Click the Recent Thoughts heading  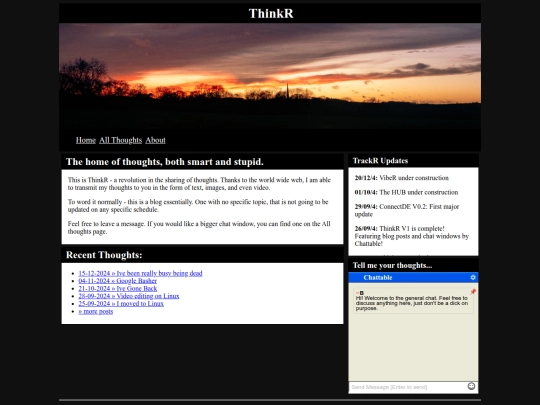(x=104, y=255)
